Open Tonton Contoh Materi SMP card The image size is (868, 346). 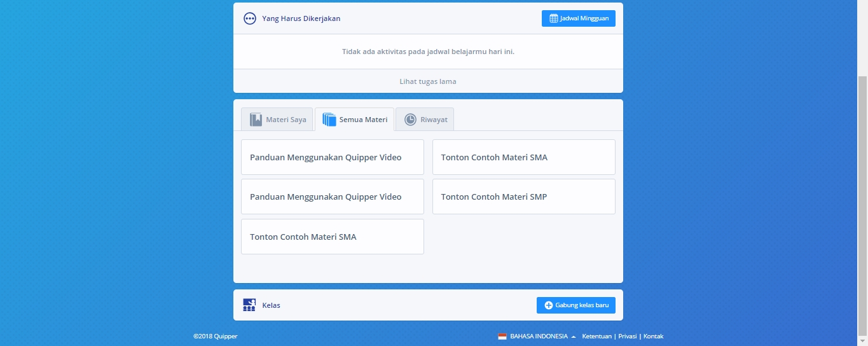pyautogui.click(x=524, y=197)
